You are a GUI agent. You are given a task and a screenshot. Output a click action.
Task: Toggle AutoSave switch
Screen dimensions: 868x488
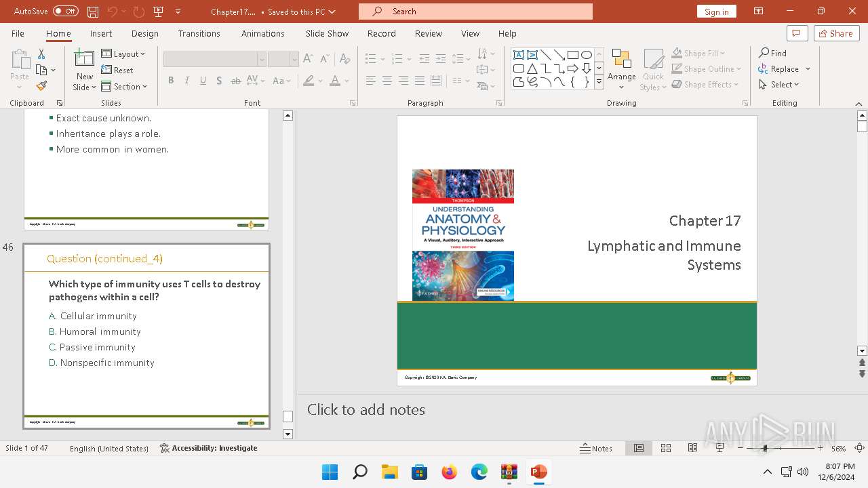66,12
